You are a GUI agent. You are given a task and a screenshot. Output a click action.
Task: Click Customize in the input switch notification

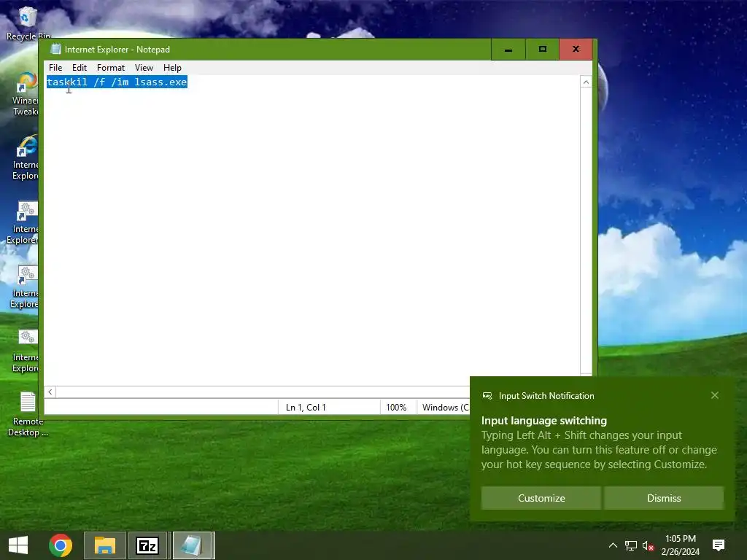coord(541,498)
